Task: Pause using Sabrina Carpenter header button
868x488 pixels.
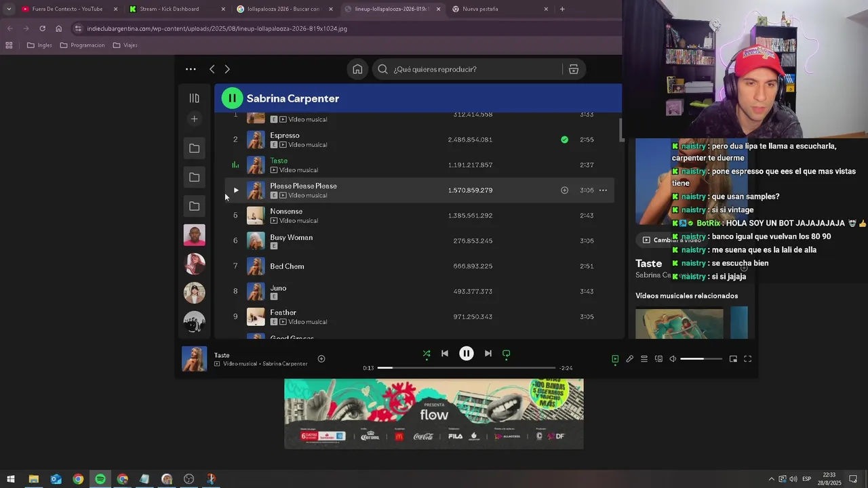Action: [232, 98]
